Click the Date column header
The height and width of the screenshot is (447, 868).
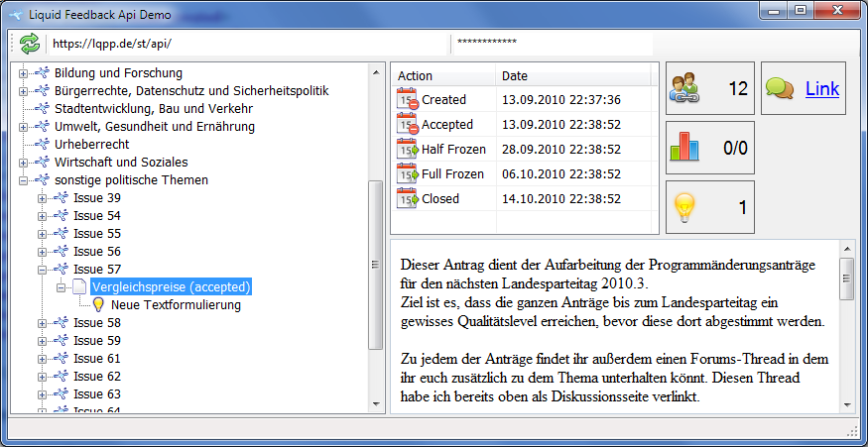tap(575, 76)
